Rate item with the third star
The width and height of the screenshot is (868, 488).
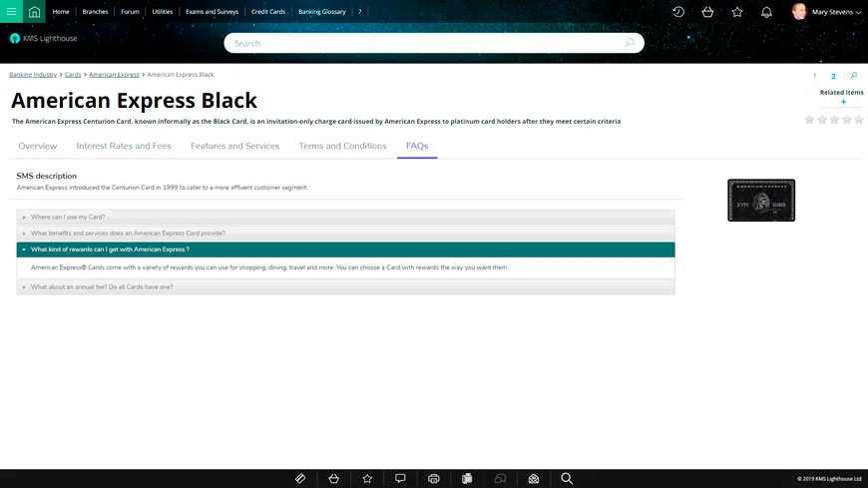(x=834, y=120)
